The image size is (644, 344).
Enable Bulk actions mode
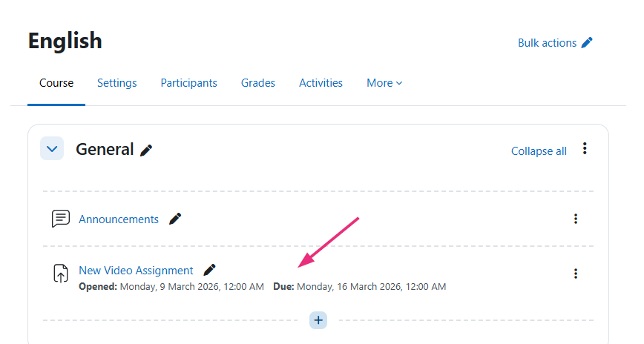555,43
